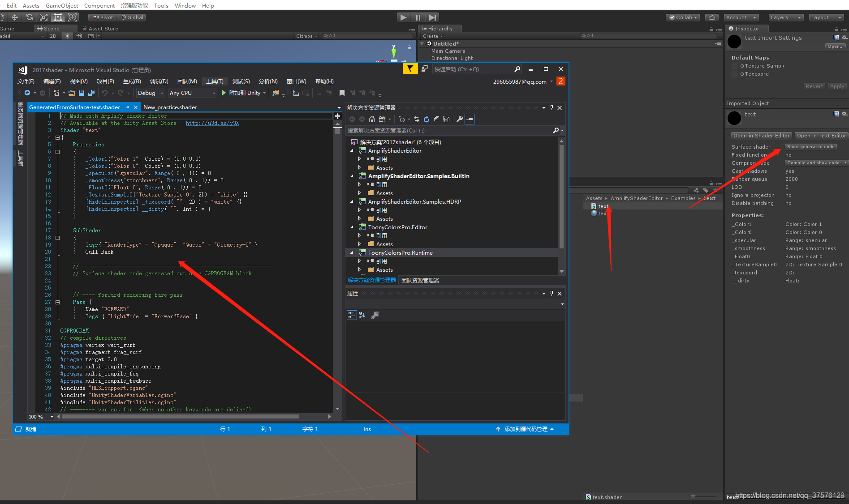The height and width of the screenshot is (504, 849).
Task: Select Unity's combined Transform tool
Action: 72,17
